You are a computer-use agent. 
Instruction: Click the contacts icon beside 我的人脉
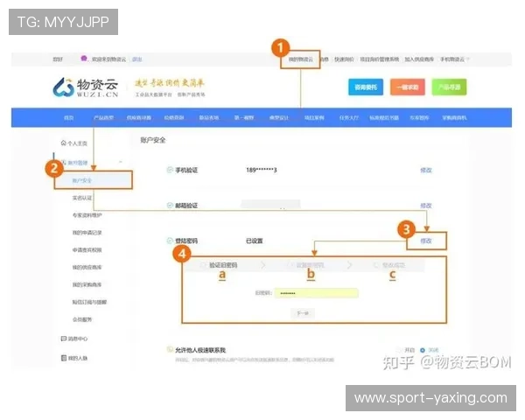[x=64, y=358]
